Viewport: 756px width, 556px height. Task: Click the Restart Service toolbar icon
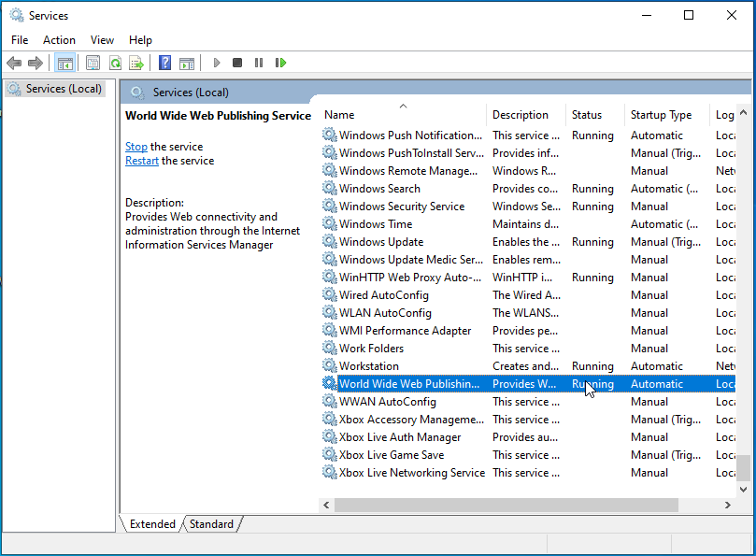280,63
